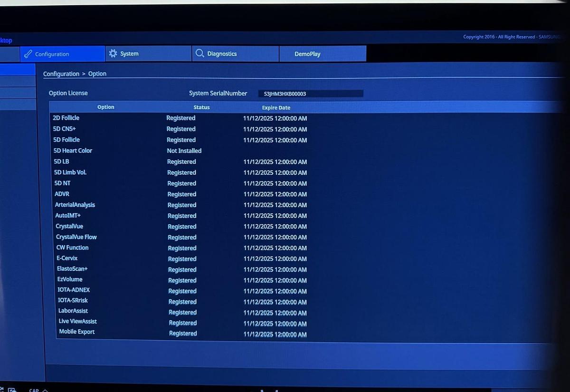Select the LaborAssist option row
Image resolution: width=570 pixels, height=392 pixels.
pos(73,311)
